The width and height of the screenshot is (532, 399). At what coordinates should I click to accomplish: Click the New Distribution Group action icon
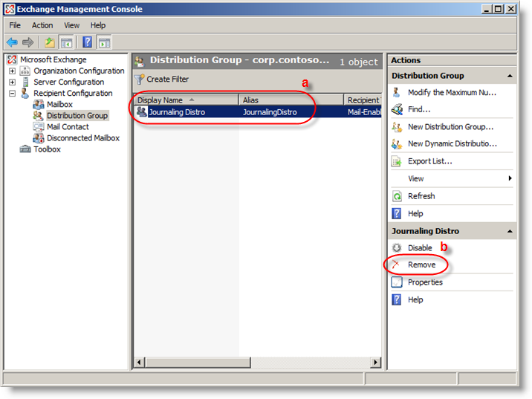397,127
